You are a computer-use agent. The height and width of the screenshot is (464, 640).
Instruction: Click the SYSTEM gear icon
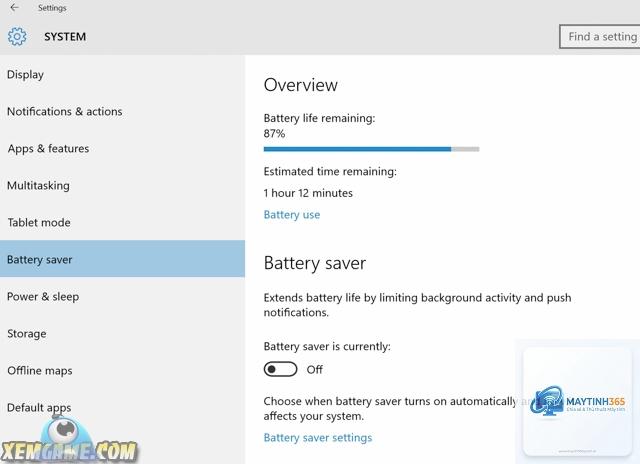(x=17, y=36)
